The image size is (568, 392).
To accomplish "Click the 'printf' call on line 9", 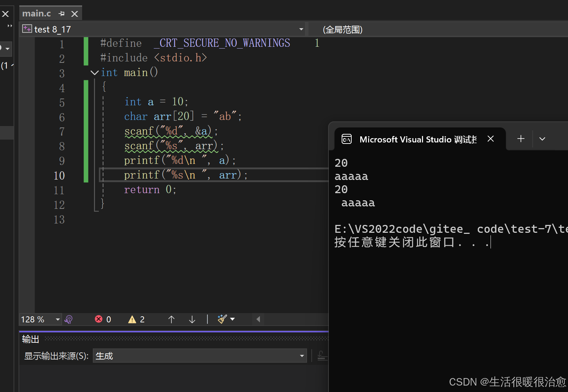I will 142,160.
